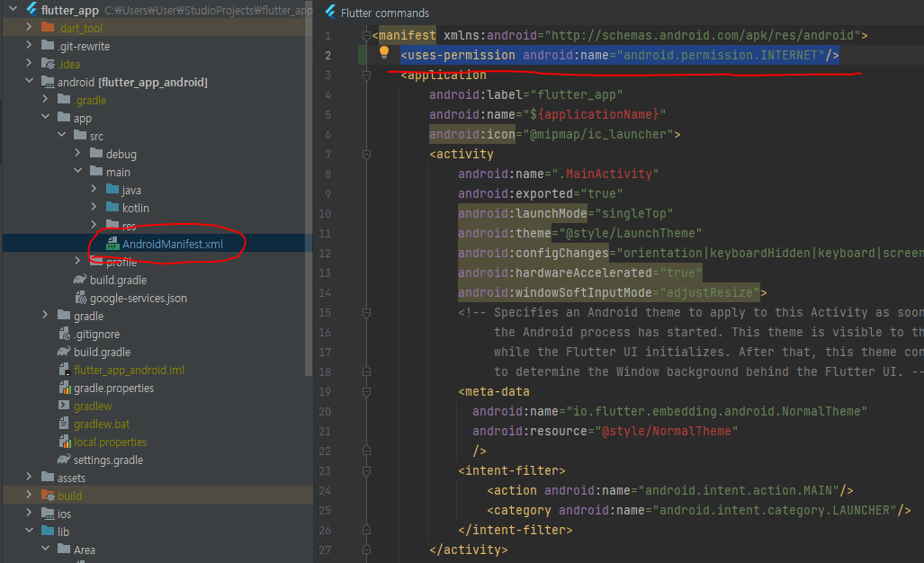The height and width of the screenshot is (563, 924).
Task: Fold the application tag at line 3
Action: [366, 75]
